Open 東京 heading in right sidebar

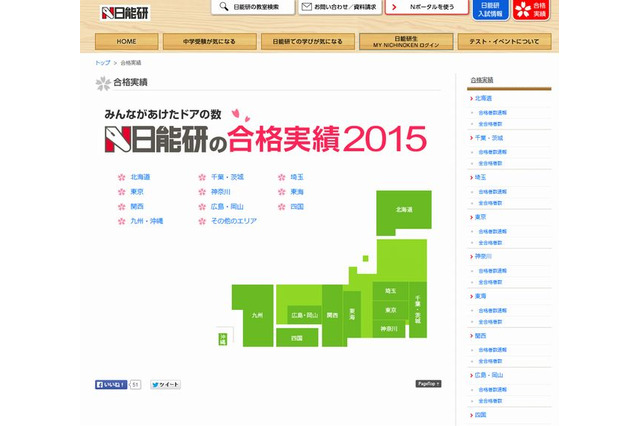[480, 217]
